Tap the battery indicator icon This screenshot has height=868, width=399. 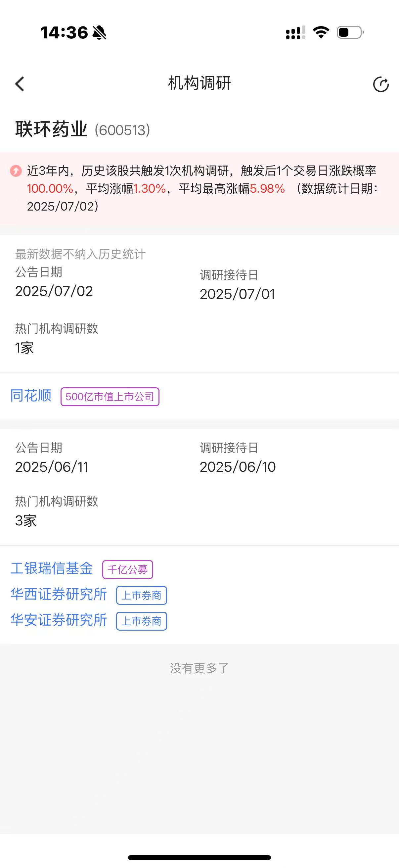(350, 32)
